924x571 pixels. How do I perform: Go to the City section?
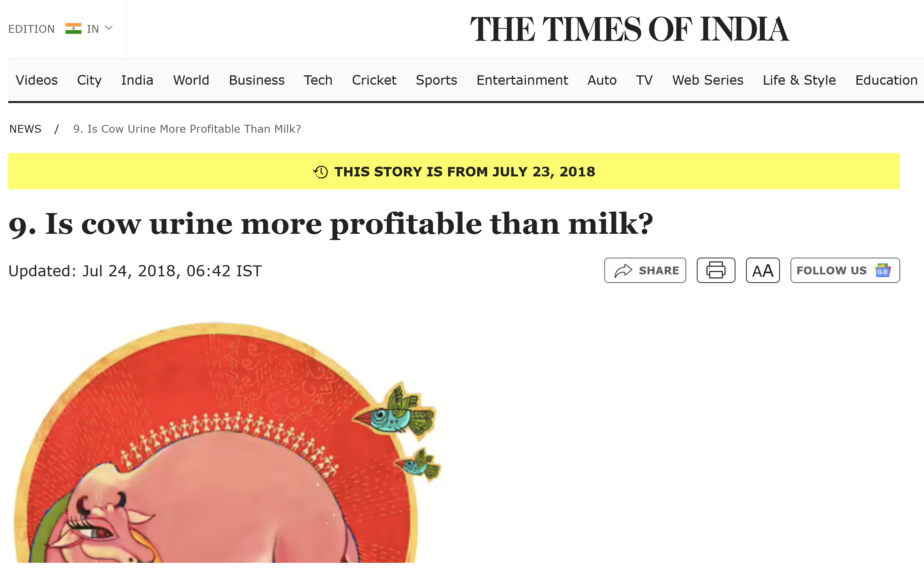pyautogui.click(x=89, y=80)
